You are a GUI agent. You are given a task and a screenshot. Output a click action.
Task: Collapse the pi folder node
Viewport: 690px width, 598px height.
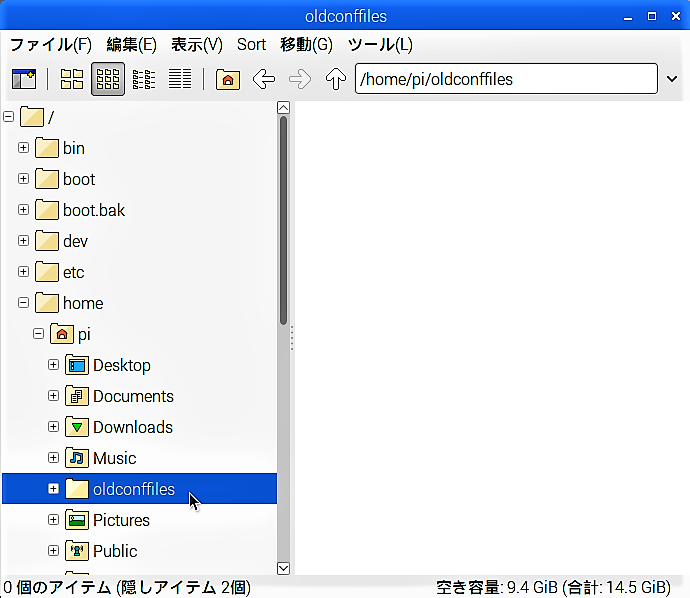pyautogui.click(x=38, y=334)
